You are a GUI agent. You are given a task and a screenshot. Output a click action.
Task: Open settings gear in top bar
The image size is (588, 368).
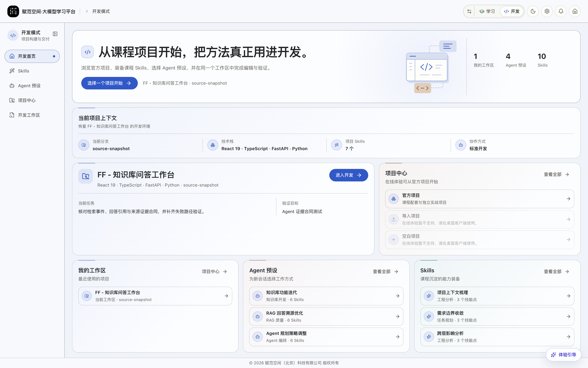coord(547,11)
